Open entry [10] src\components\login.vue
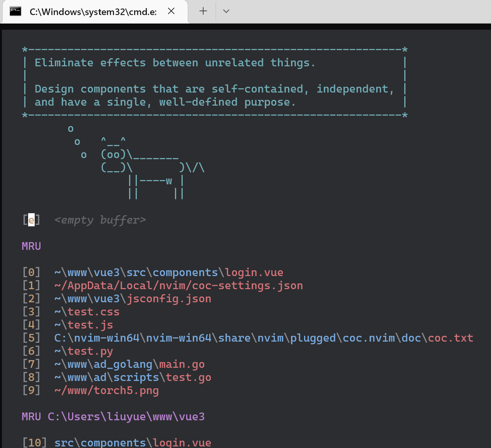Screen dimensions: 491x448 click(133, 442)
